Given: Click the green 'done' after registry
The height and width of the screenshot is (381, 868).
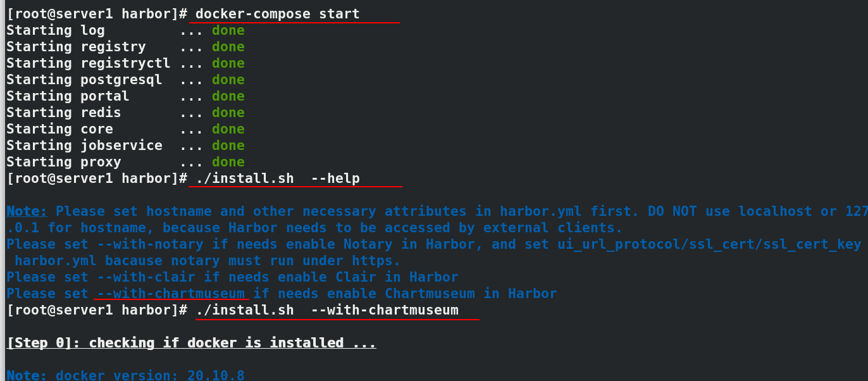Looking at the screenshot, I should (228, 47).
